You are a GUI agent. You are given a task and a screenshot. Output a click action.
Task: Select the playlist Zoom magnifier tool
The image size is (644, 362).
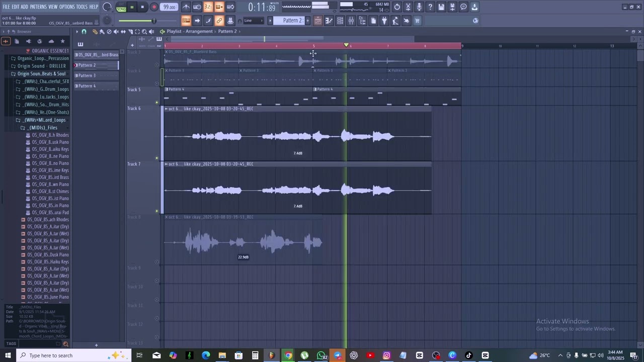click(144, 32)
